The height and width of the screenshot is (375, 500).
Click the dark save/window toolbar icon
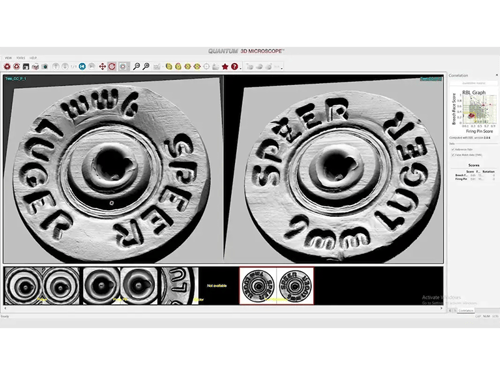[26, 67]
